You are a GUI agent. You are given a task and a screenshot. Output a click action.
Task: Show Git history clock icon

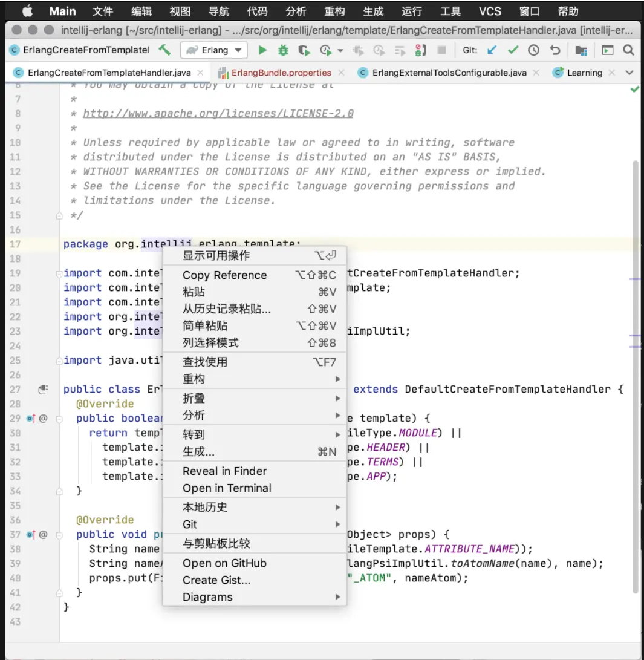(533, 50)
